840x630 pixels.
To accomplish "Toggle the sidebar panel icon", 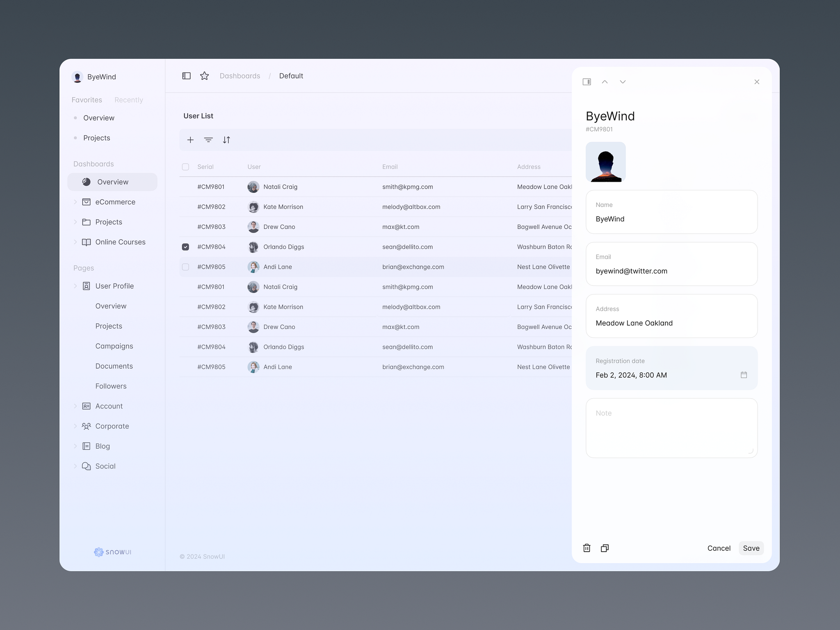I will click(x=186, y=76).
